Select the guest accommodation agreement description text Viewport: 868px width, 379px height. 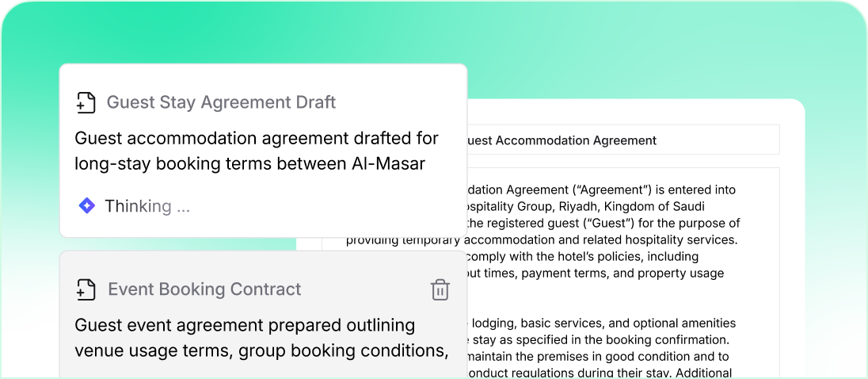pyautogui.click(x=256, y=151)
